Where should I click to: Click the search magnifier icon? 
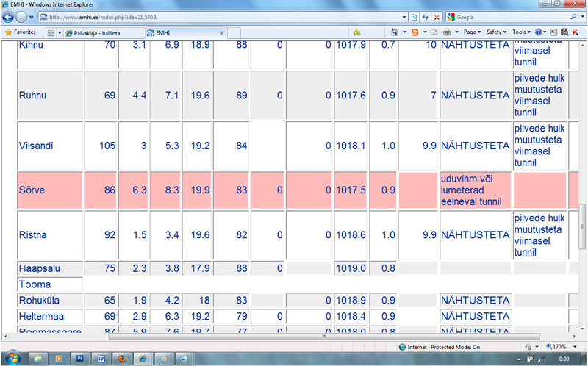(573, 16)
